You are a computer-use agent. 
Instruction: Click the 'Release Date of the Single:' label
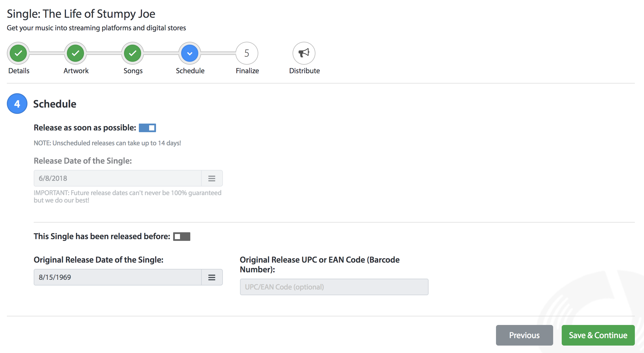click(83, 161)
